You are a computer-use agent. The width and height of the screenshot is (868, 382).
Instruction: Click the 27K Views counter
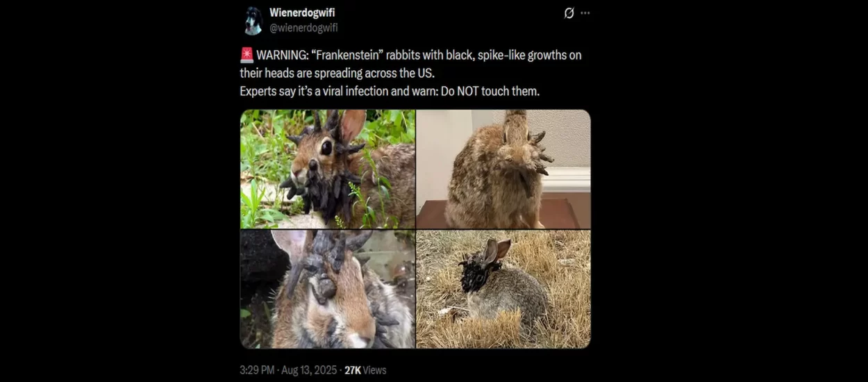coord(365,370)
